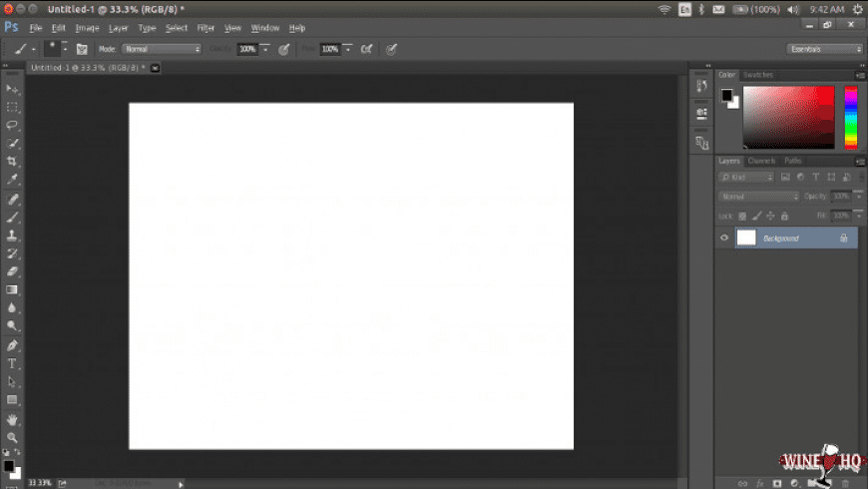Toggle lock transparent pixels in Layers panel
The width and height of the screenshot is (868, 489).
coord(743,216)
